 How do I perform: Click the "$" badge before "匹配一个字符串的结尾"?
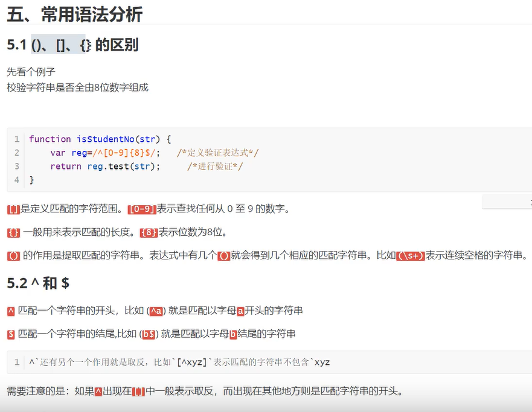click(x=11, y=334)
